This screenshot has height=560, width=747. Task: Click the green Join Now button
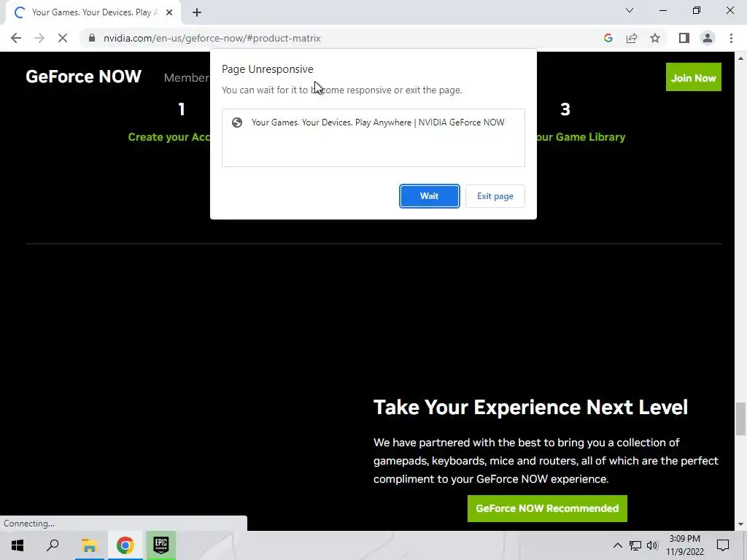point(693,77)
